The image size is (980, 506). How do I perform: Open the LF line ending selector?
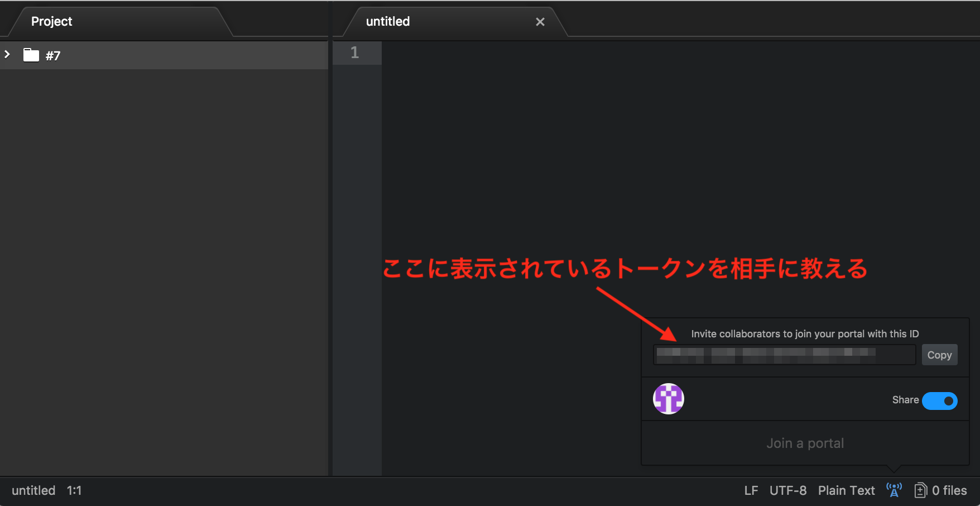pyautogui.click(x=751, y=490)
